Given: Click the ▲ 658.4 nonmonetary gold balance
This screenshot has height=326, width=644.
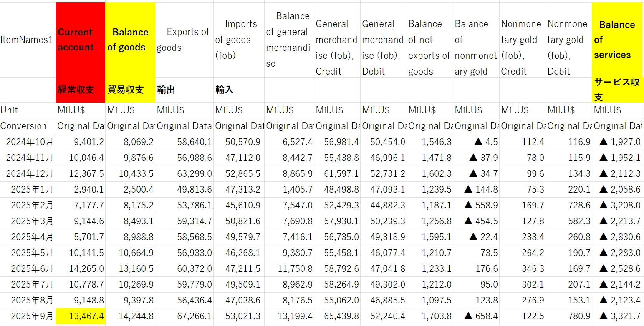Looking at the screenshot, I should tap(476, 316).
